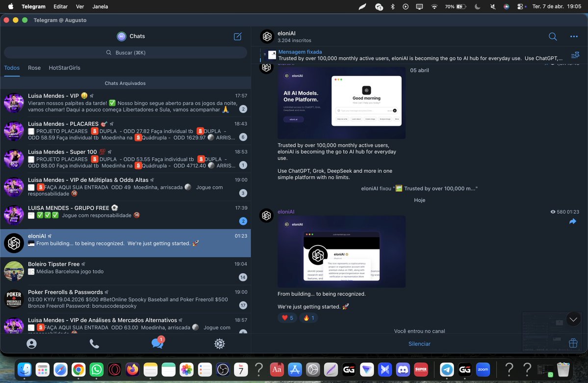Open today's eloniAI CMC profile image
Screen dimensions: 588x383
(x=341, y=251)
